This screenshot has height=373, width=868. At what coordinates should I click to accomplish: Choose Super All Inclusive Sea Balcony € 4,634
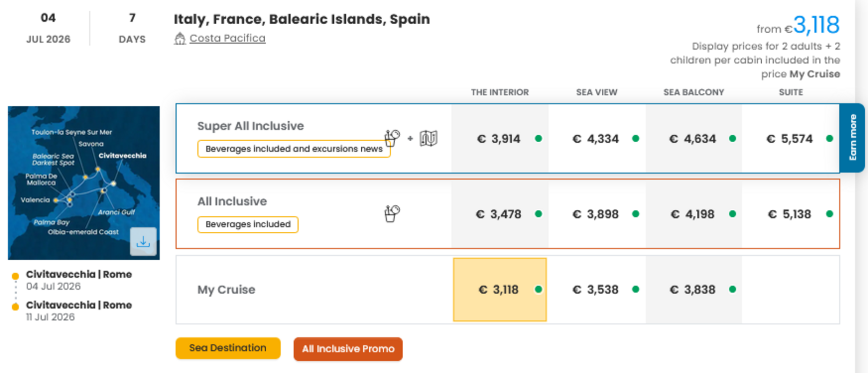pyautogui.click(x=692, y=139)
